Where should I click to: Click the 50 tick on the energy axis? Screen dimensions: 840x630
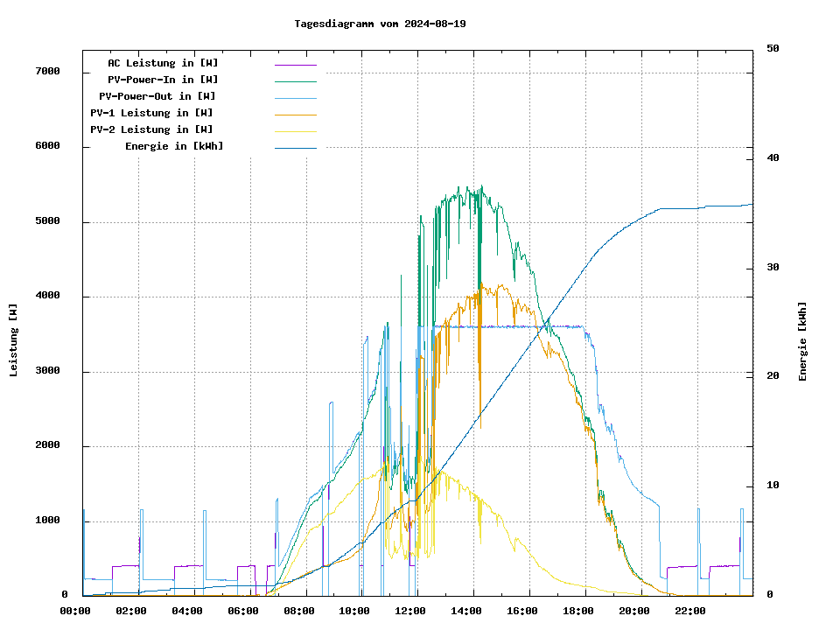(x=773, y=49)
